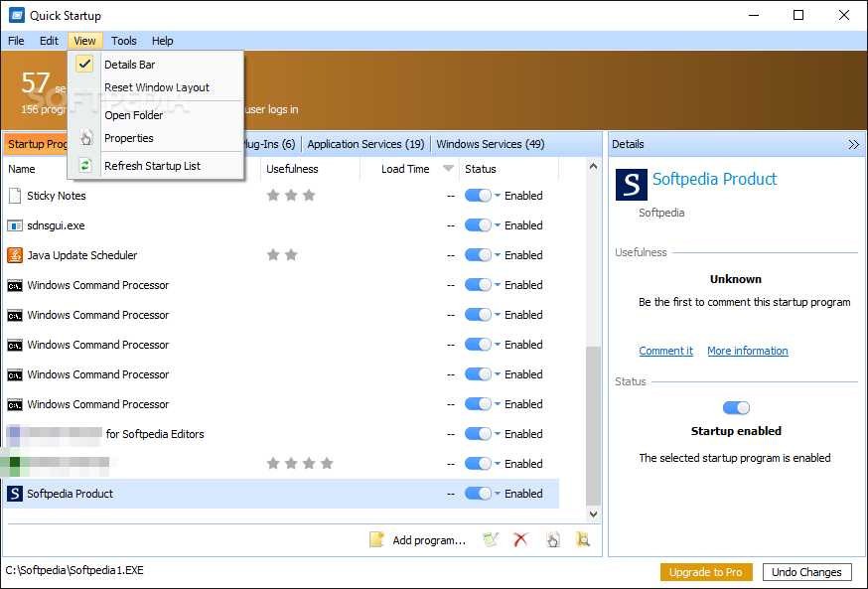The height and width of the screenshot is (589, 868).
Task: Click the Add program new-file icon
Action: coord(376,539)
